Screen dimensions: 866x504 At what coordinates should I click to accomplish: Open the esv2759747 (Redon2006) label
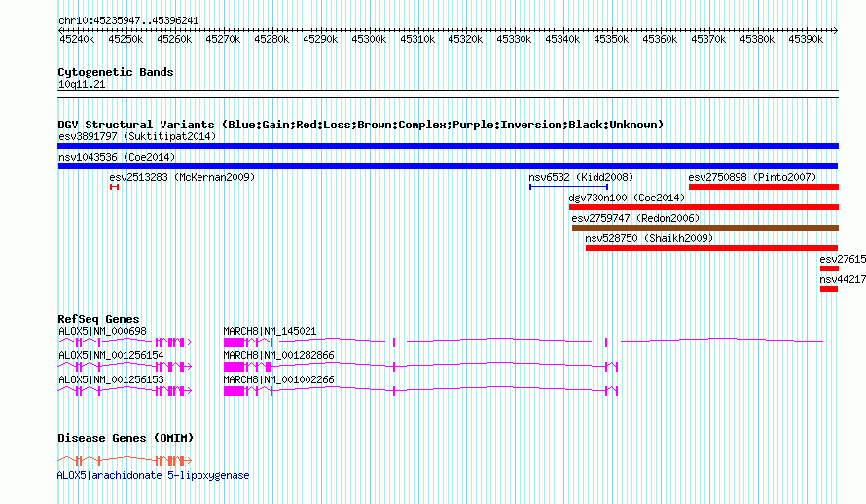(635, 218)
